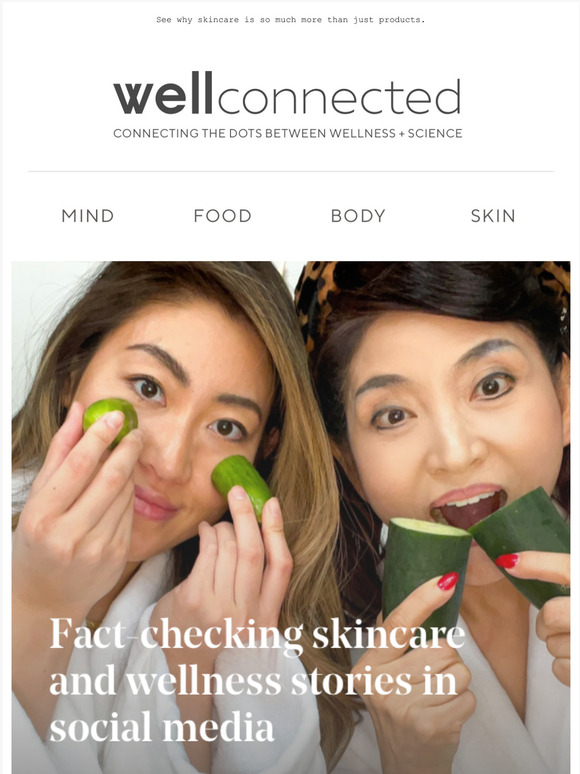The height and width of the screenshot is (774, 580).
Task: Go to the FOOD category
Action: pyautogui.click(x=222, y=216)
